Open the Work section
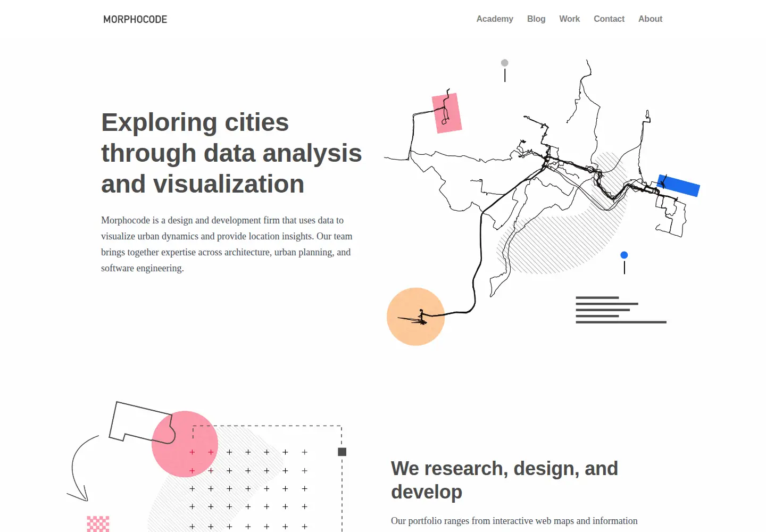 tap(569, 19)
